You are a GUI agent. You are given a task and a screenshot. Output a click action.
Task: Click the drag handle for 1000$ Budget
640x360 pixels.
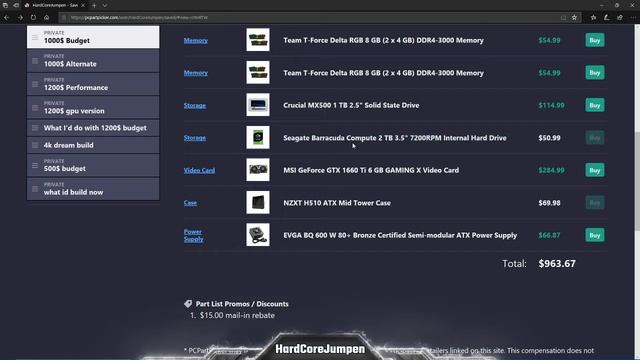pyautogui.click(x=35, y=37)
